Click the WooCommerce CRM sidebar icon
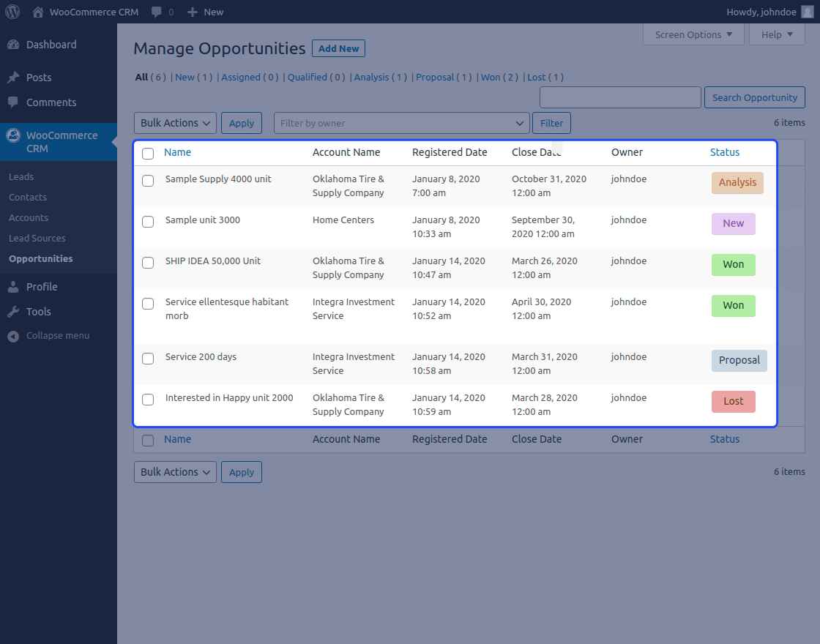 13,135
